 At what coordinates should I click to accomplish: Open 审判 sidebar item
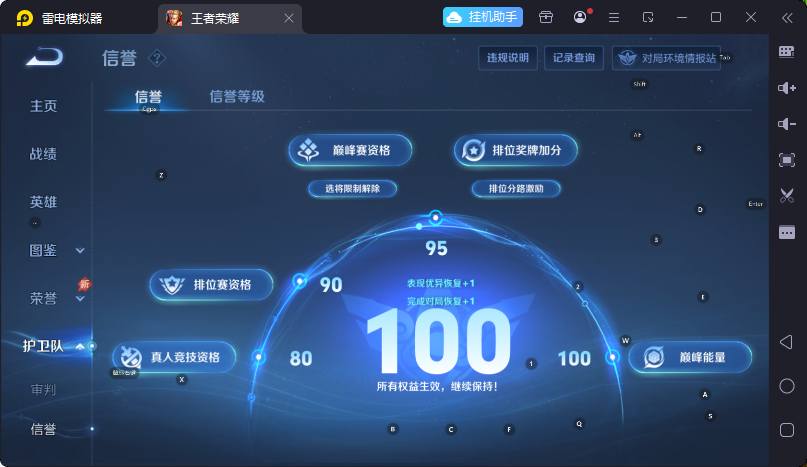[x=43, y=390]
